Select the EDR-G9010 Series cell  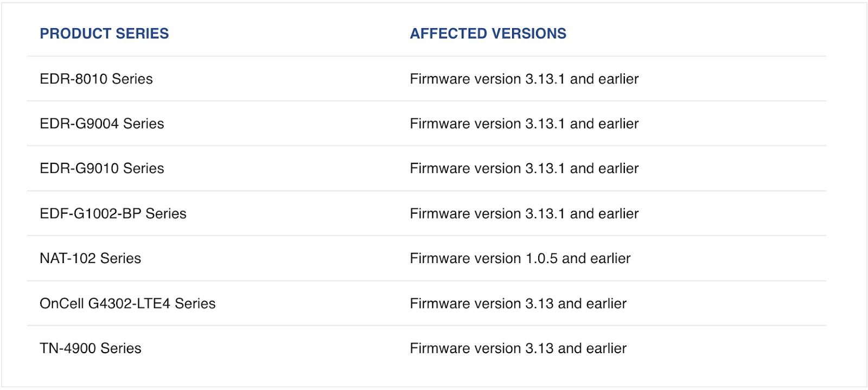pyautogui.click(x=102, y=169)
